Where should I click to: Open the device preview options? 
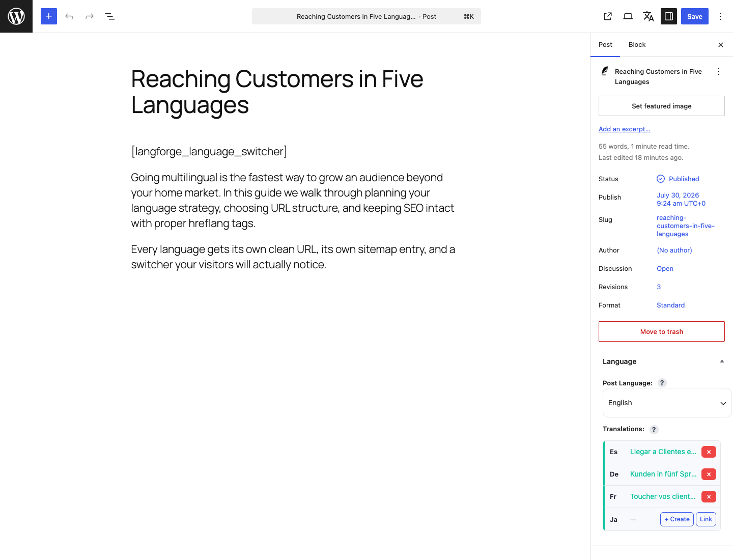(x=628, y=16)
